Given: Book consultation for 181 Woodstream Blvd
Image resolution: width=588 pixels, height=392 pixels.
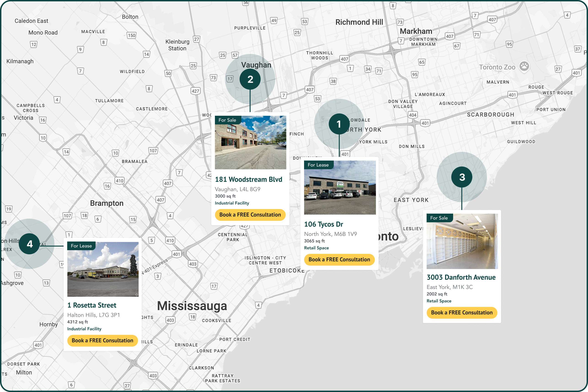Looking at the screenshot, I should click(250, 215).
